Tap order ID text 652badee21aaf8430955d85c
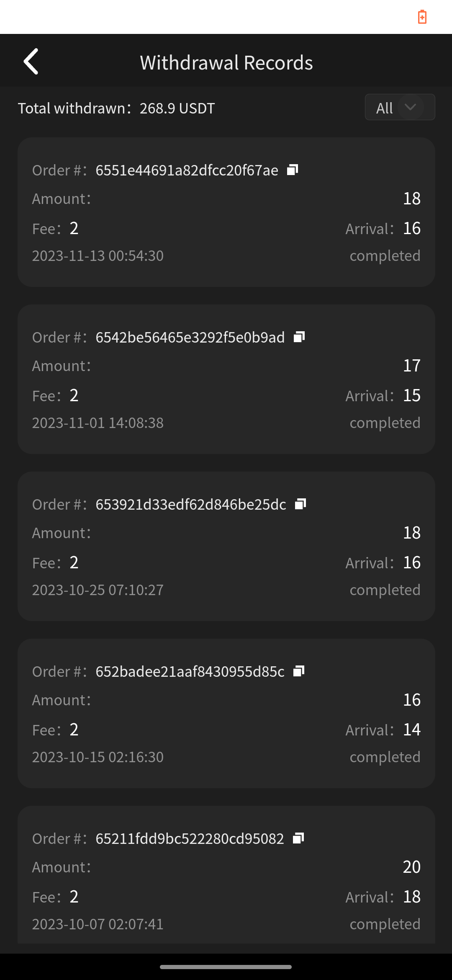The width and height of the screenshot is (452, 980). click(x=190, y=672)
